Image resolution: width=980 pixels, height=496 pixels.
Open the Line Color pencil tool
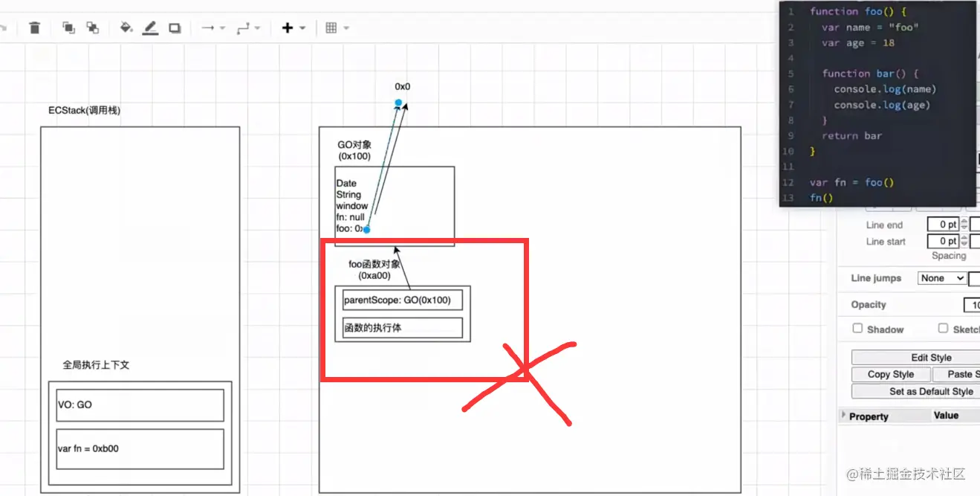pos(150,28)
